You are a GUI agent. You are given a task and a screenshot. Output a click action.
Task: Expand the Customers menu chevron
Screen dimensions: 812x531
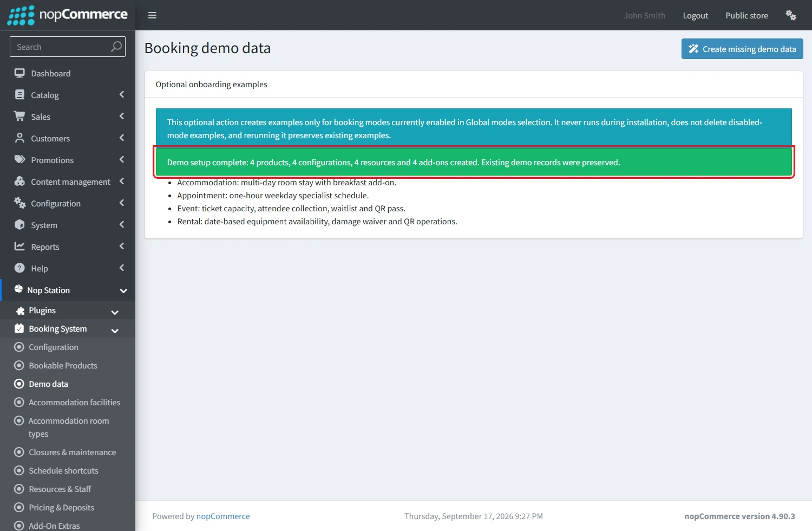tap(122, 138)
